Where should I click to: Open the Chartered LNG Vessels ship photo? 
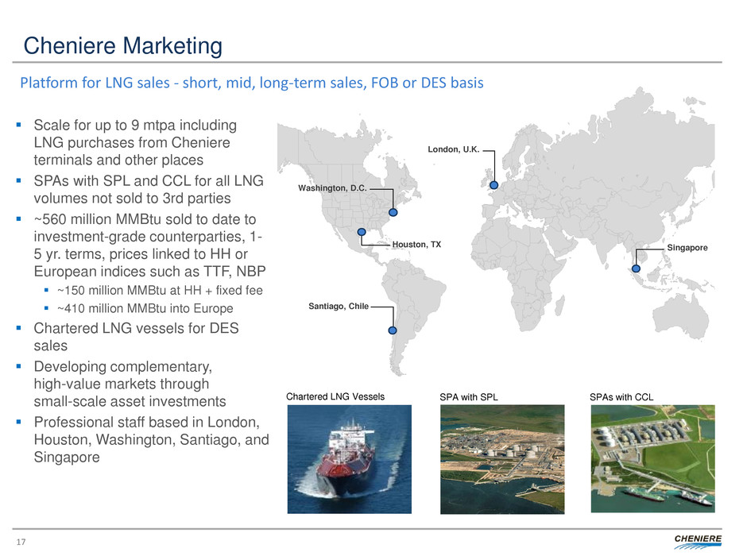349,458
